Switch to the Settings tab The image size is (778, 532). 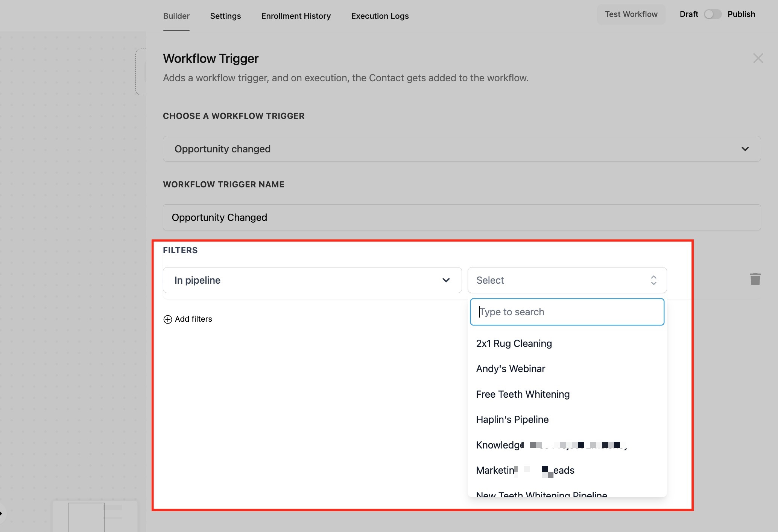coord(225,16)
